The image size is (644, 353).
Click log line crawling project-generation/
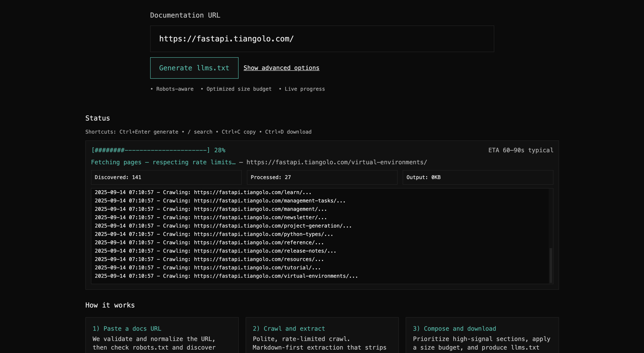pos(223,226)
